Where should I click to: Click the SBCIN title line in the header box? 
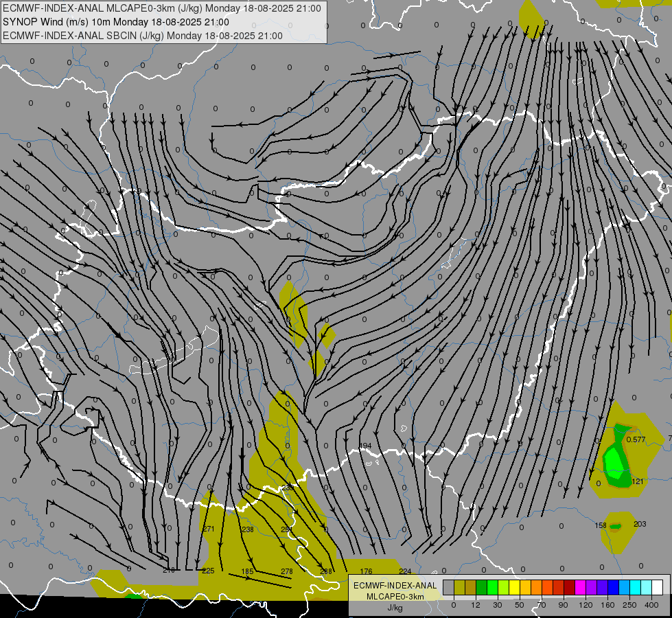click(143, 36)
